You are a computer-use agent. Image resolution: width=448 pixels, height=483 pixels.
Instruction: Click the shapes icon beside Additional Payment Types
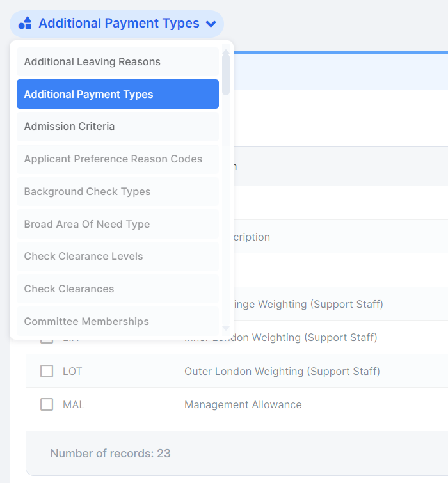coord(25,24)
